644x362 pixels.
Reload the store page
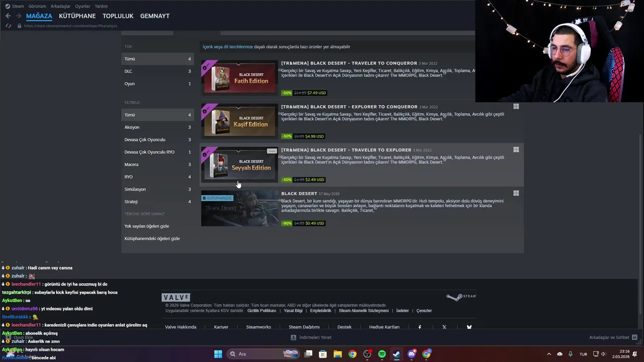click(8, 26)
